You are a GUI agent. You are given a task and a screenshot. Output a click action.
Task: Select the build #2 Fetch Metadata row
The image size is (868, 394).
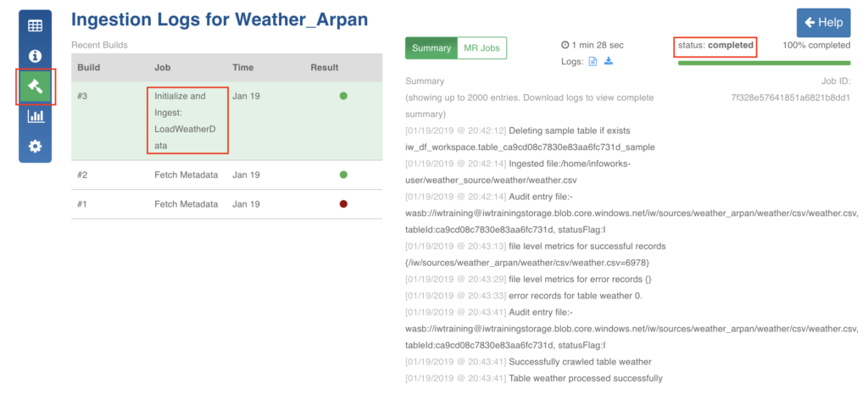pos(186,175)
